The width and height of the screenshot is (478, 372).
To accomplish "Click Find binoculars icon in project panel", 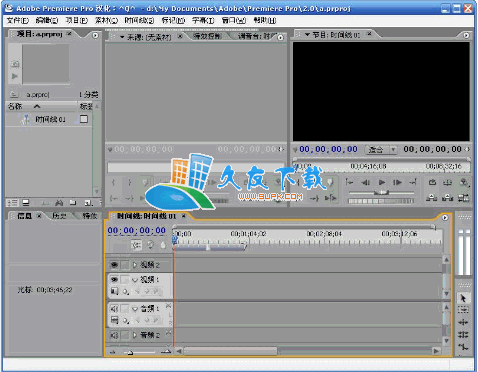I will [59, 202].
